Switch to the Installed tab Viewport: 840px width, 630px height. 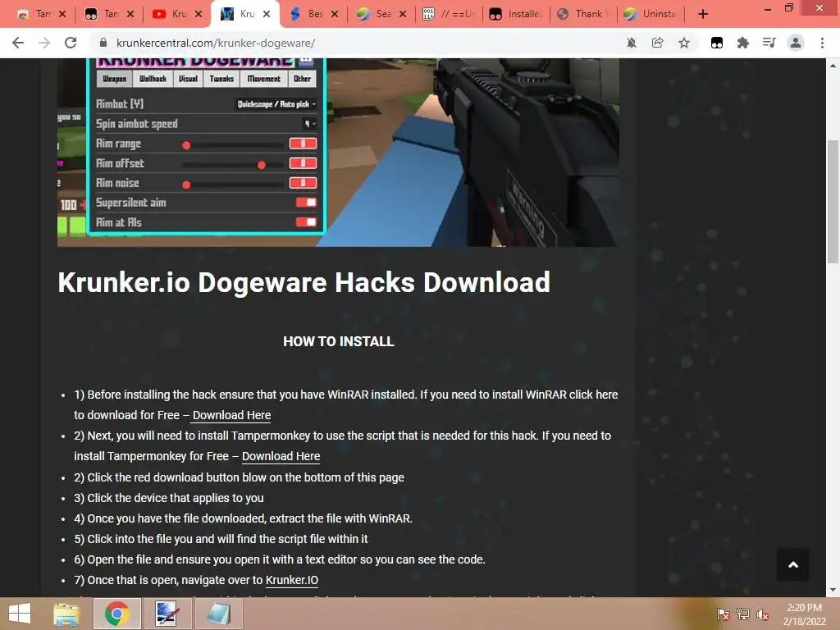coord(517,14)
